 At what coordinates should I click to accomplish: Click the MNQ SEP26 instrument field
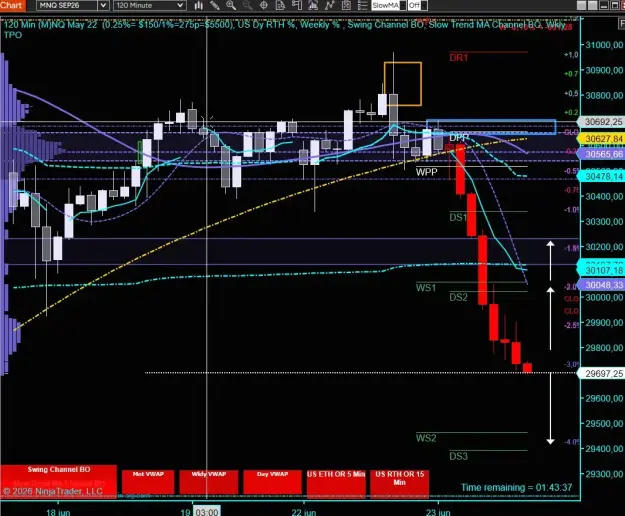coord(67,5)
